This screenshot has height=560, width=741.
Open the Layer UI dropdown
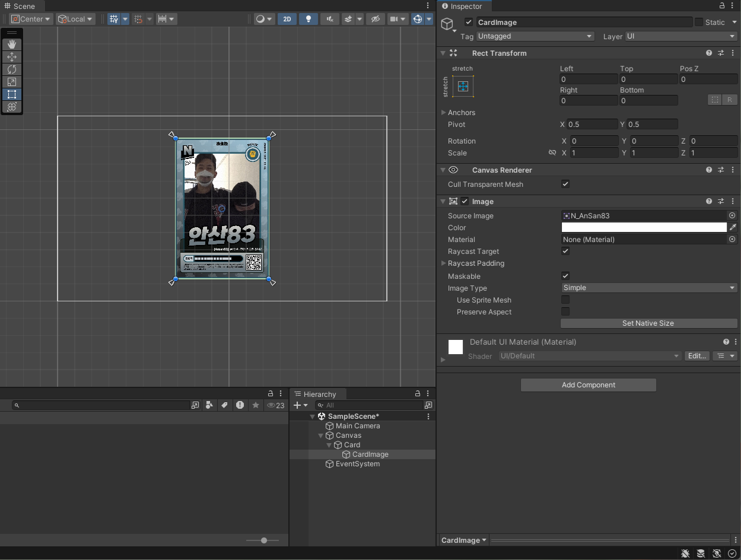(681, 36)
